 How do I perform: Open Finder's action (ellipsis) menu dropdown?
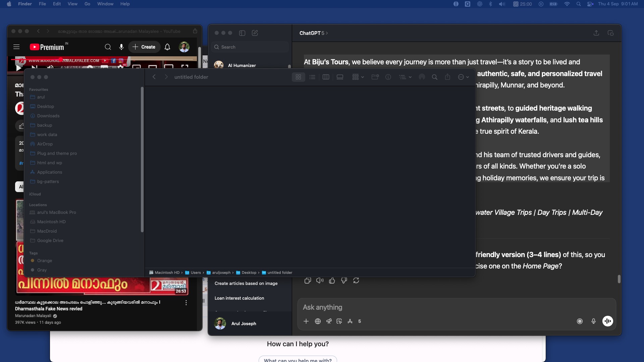click(x=463, y=77)
